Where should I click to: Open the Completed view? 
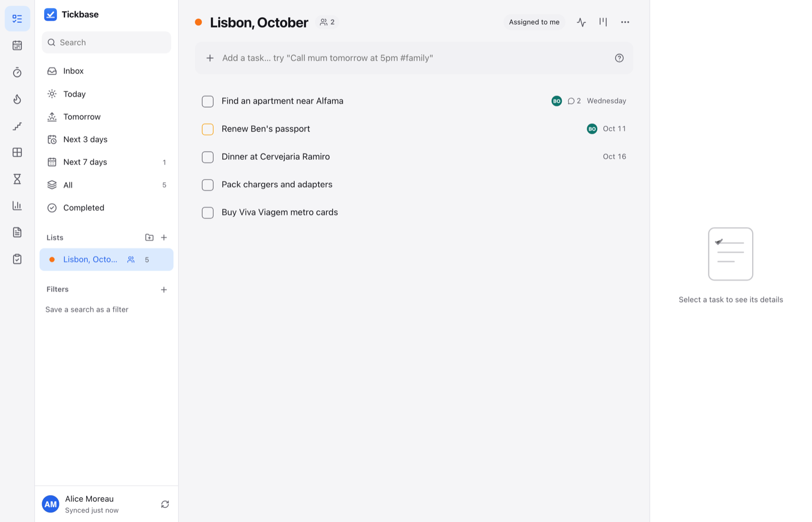[x=107, y=208]
